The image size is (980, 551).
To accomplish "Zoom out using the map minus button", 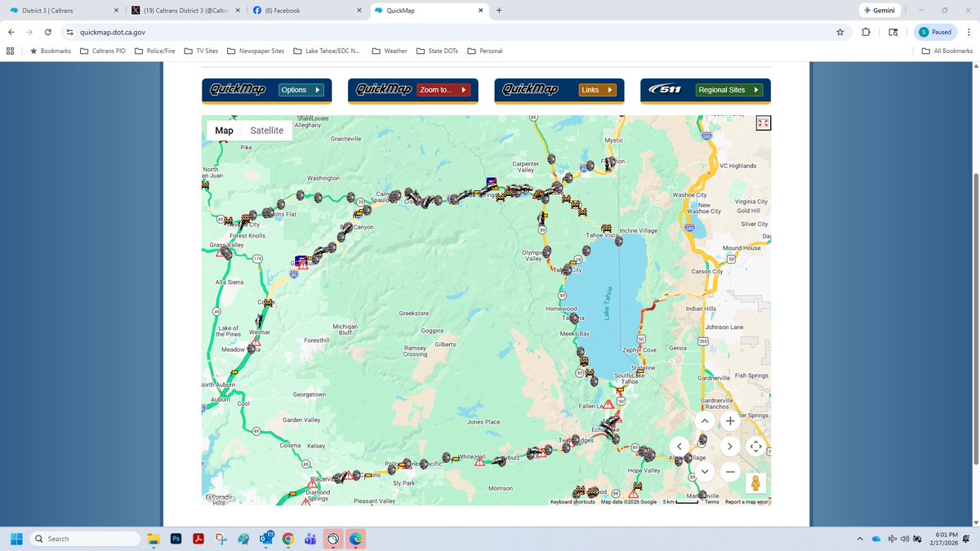I will pyautogui.click(x=730, y=471).
